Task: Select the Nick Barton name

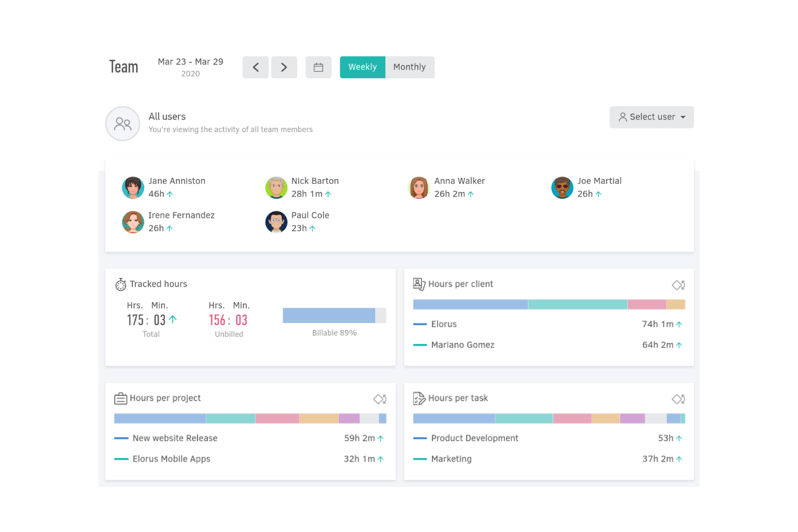Action: point(315,181)
